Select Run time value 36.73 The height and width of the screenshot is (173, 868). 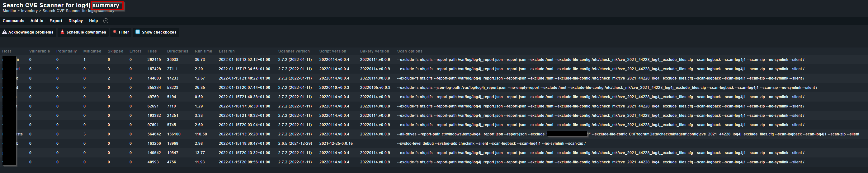(200, 60)
